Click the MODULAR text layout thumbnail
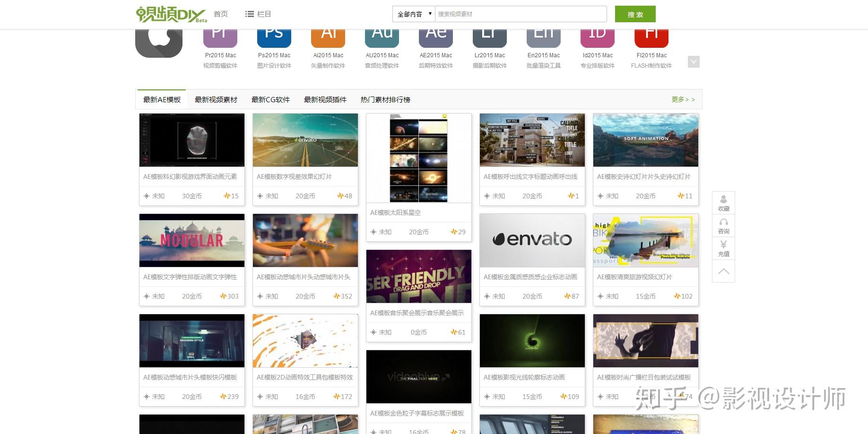Screen dimensions: 868x434 pyautogui.click(x=192, y=240)
